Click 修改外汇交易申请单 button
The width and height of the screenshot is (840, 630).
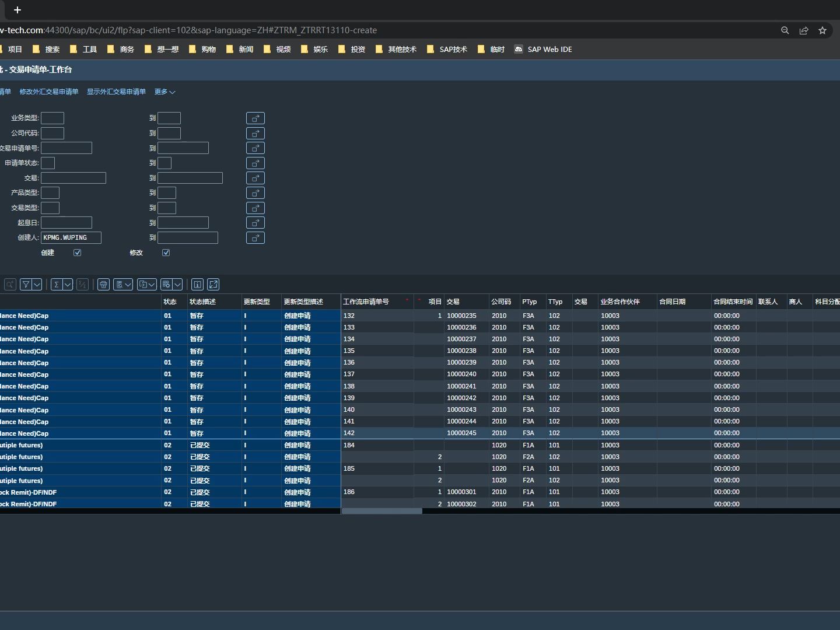(49, 92)
